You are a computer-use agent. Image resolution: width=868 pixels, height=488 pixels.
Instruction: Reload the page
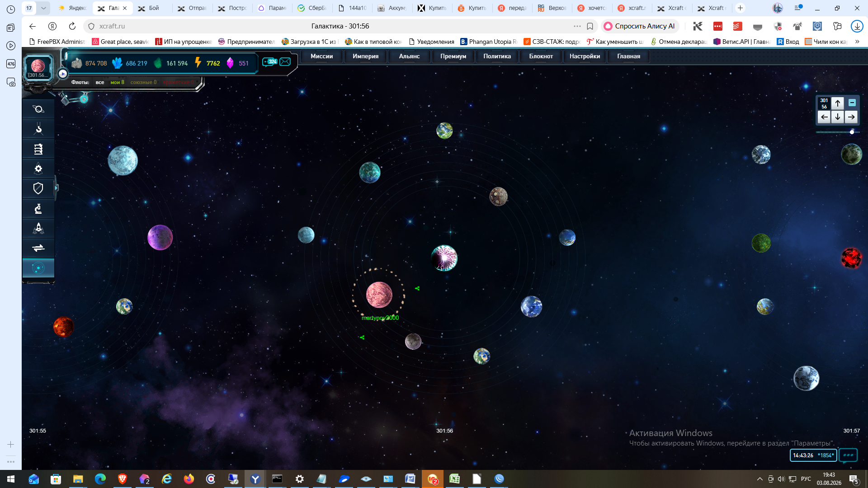click(x=72, y=26)
